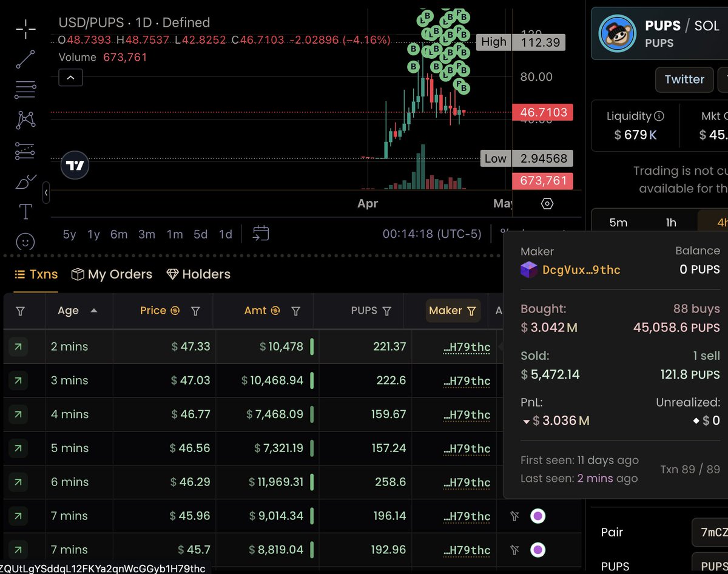Select the 5m stats timeframe tab
Viewport: 728px width, 574px height.
pyautogui.click(x=618, y=223)
